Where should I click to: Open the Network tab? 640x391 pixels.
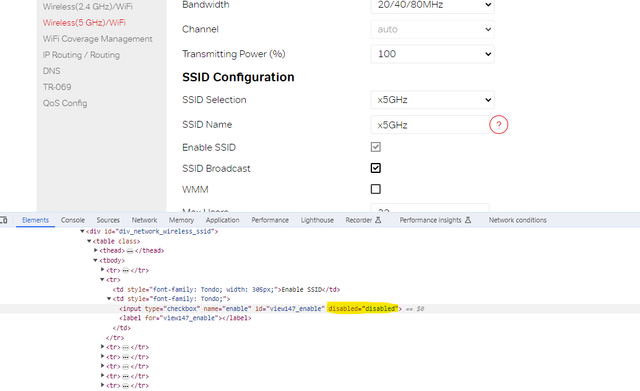pyautogui.click(x=144, y=220)
